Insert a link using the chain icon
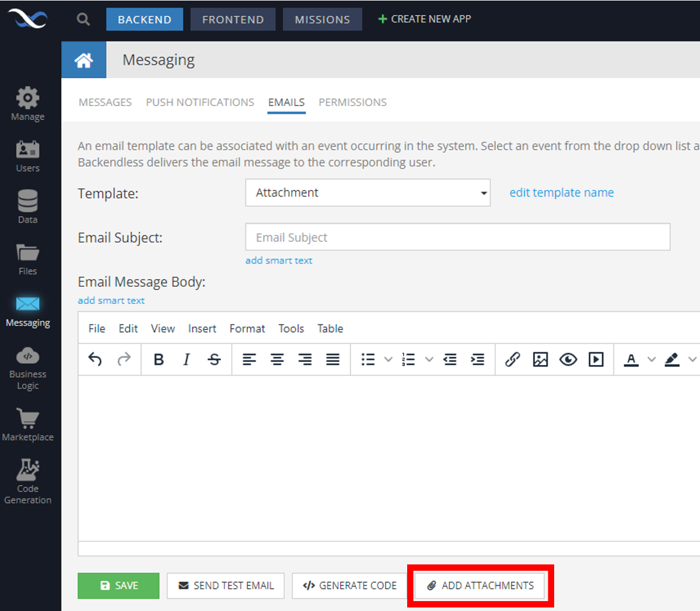This screenshot has width=700, height=611. 512,359
